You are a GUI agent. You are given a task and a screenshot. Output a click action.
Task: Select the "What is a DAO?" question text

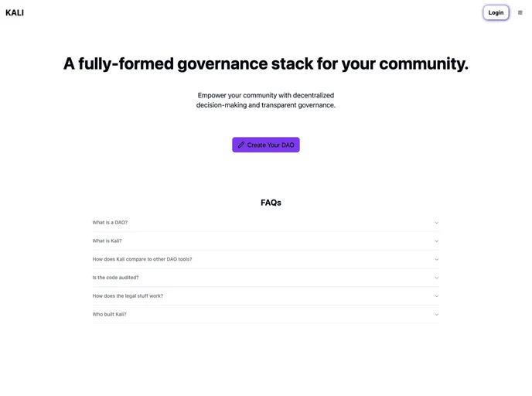click(x=110, y=223)
